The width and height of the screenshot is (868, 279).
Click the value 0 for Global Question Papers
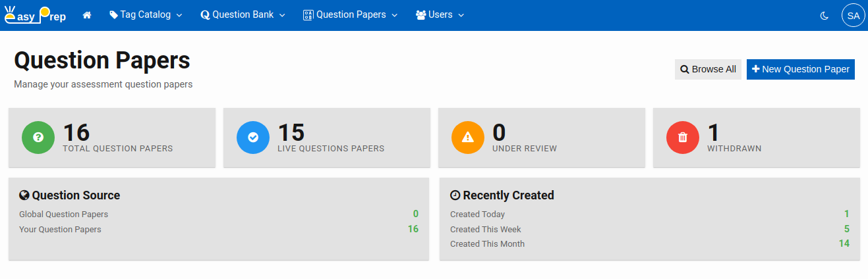pyautogui.click(x=416, y=214)
